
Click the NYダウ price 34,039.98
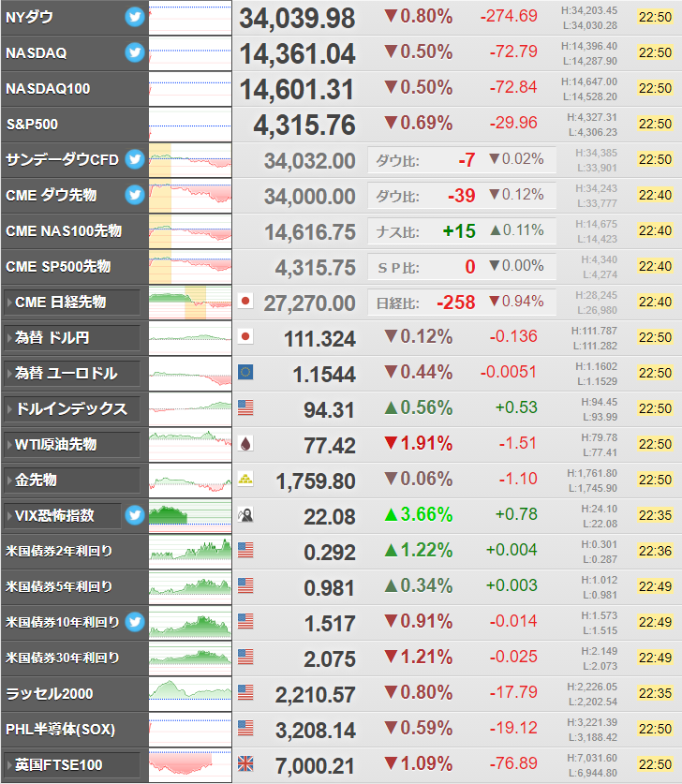(x=298, y=19)
